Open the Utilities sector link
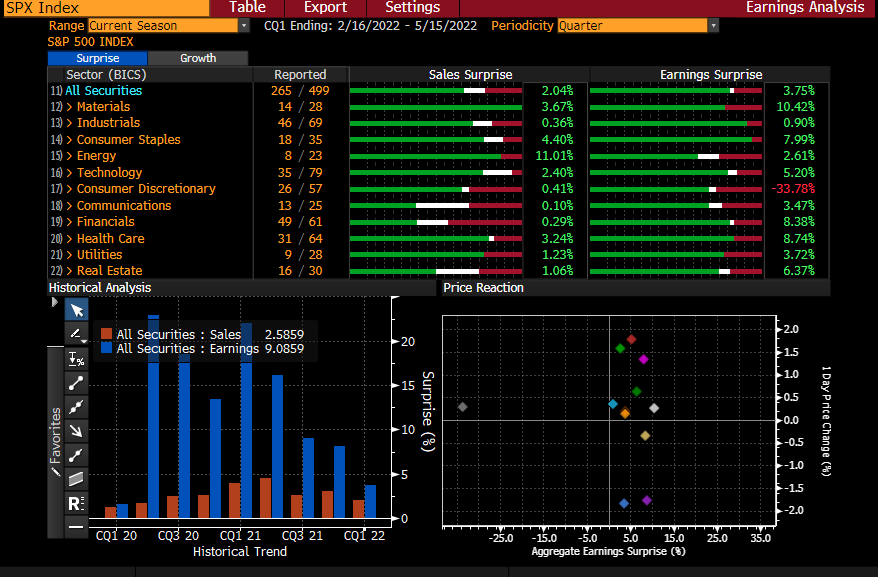The width and height of the screenshot is (878, 577). 99,255
